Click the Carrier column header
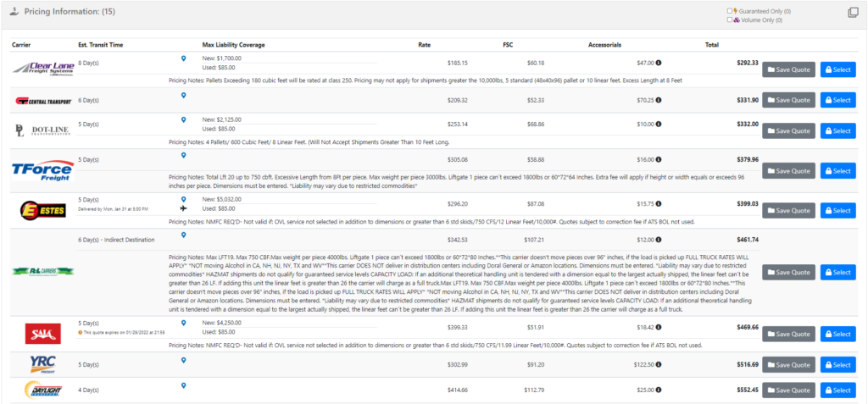Viewport: 868px width, 404px height. tap(21, 44)
